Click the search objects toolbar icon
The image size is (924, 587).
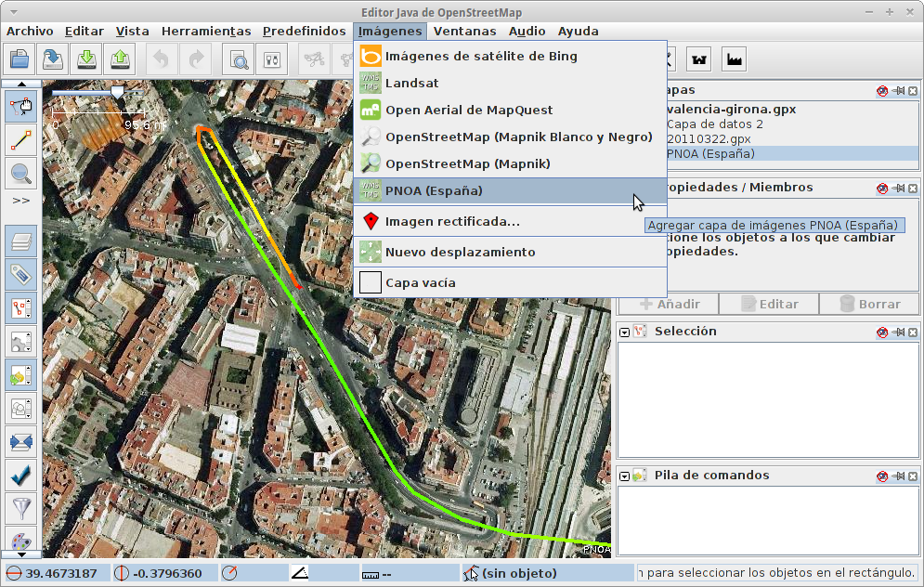(x=240, y=59)
